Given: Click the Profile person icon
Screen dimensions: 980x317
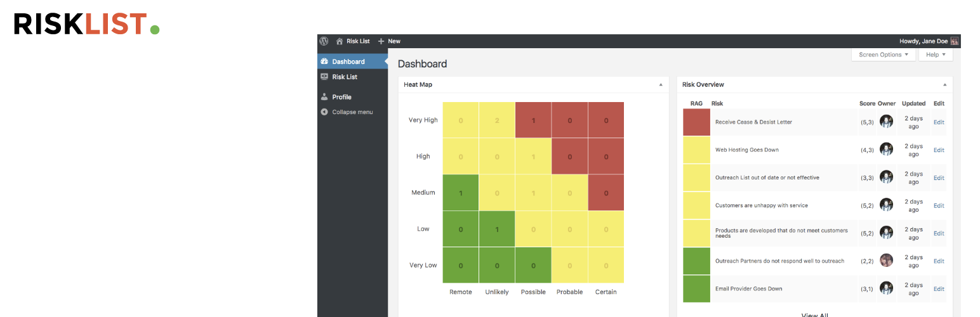Looking at the screenshot, I should [x=324, y=97].
